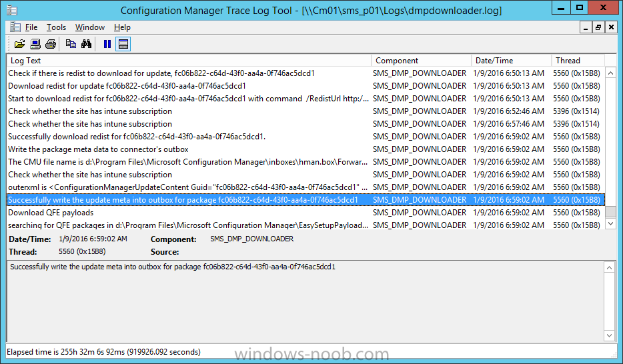Close the dmpdownloader.log document window

pos(611,27)
